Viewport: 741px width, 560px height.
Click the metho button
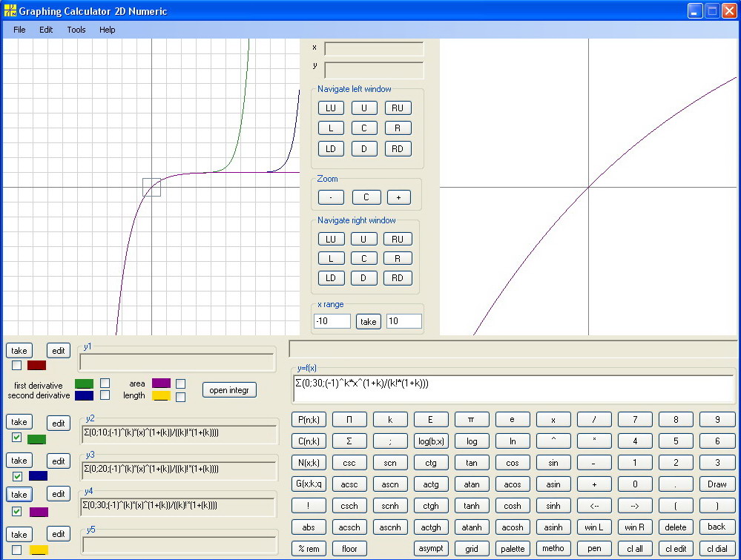pyautogui.click(x=553, y=548)
